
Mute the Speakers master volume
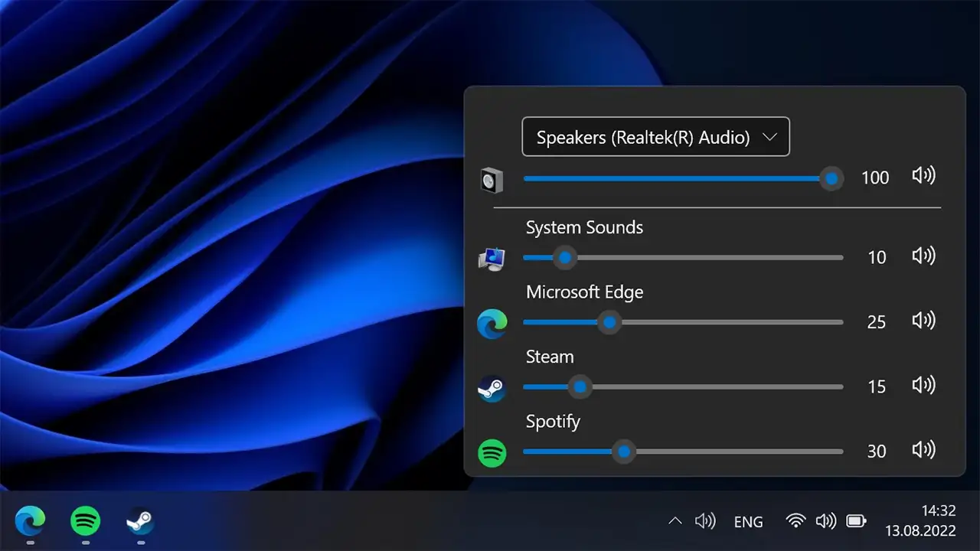click(x=923, y=176)
